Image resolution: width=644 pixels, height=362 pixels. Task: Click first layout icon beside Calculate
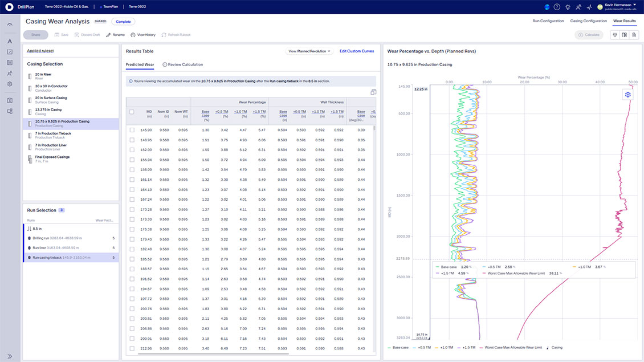coord(615,35)
